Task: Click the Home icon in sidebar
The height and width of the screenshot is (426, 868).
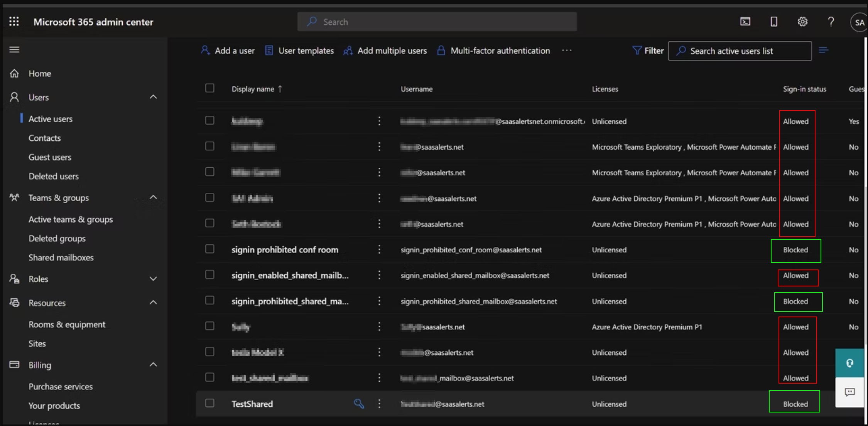Action: pos(14,73)
